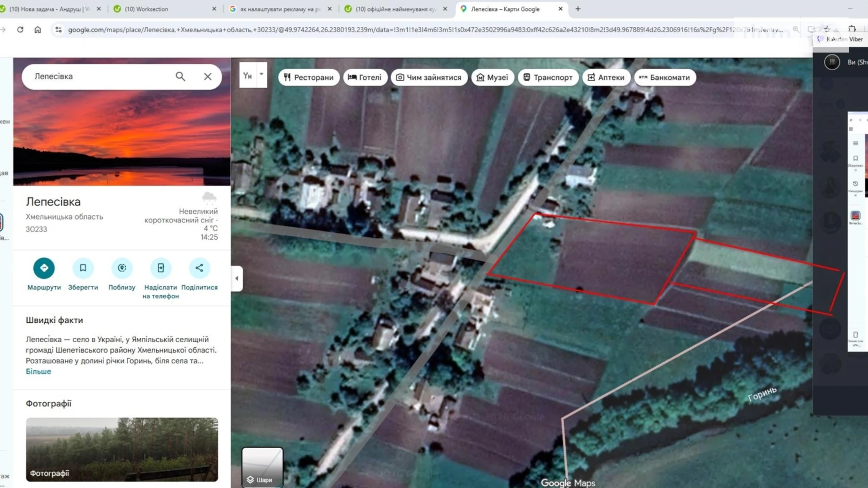Filter map by Ресторани
The height and width of the screenshot is (488, 868).
pyautogui.click(x=309, y=77)
